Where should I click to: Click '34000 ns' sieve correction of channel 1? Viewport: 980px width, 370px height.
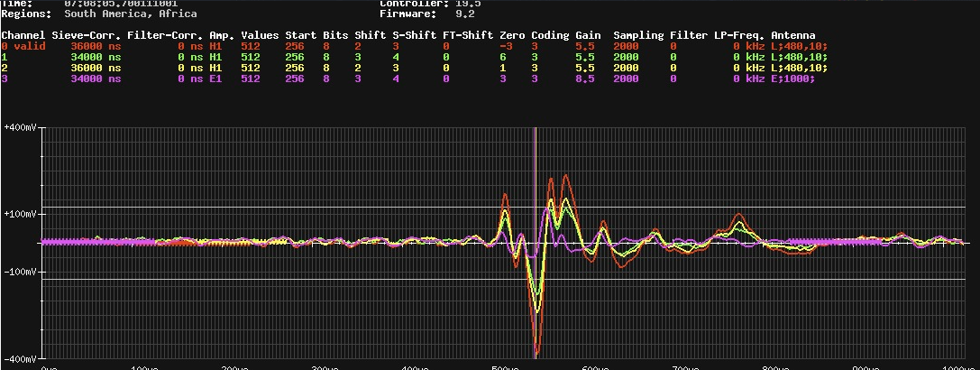[x=96, y=57]
